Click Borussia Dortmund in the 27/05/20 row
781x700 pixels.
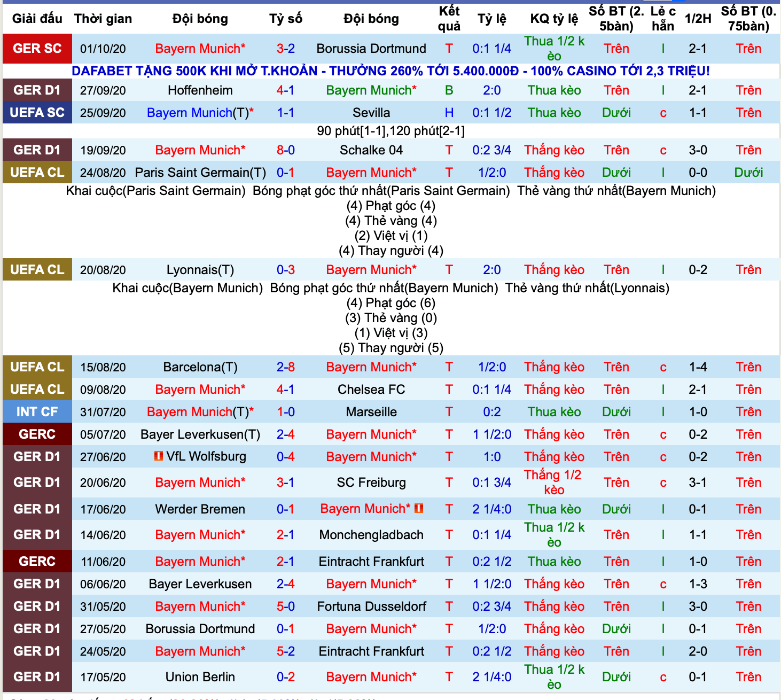pos(200,629)
